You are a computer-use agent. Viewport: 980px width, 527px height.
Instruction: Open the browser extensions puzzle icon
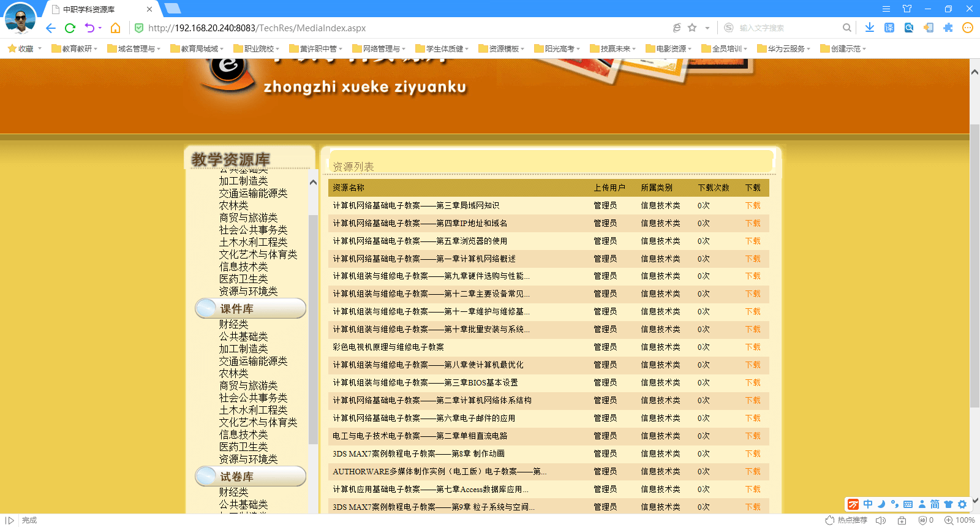948,28
